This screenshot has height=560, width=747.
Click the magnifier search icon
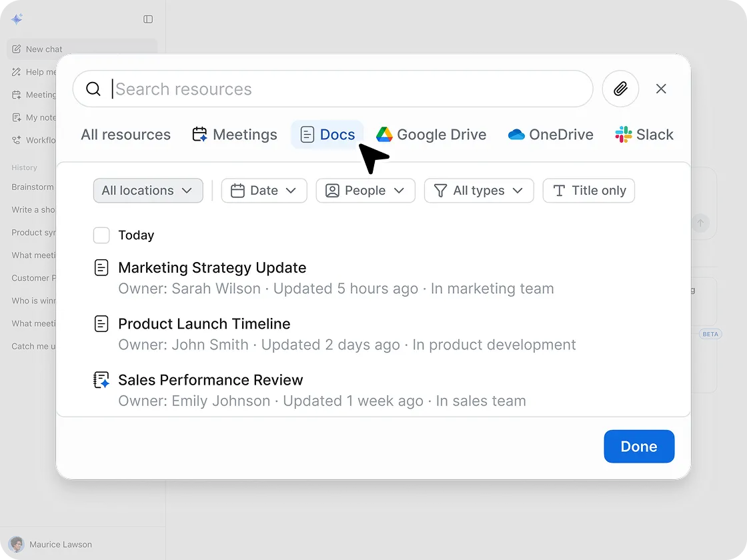pos(94,89)
